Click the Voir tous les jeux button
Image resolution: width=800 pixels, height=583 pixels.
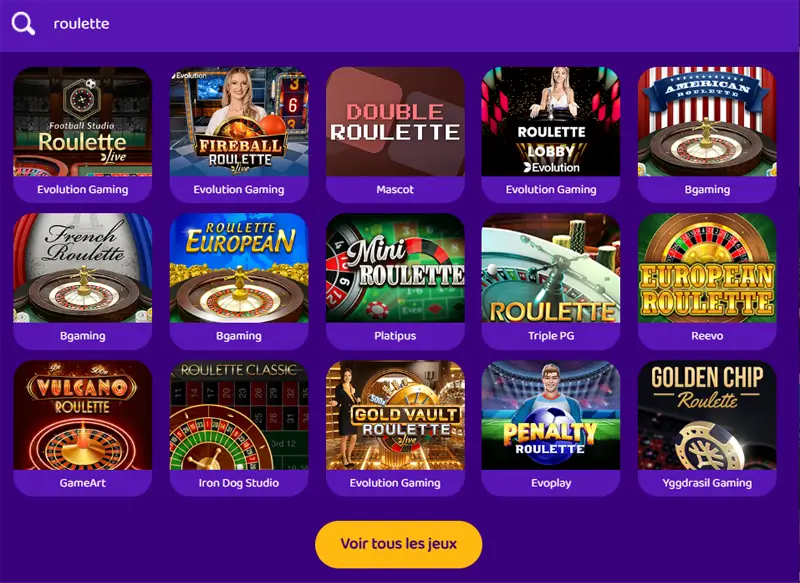click(398, 544)
